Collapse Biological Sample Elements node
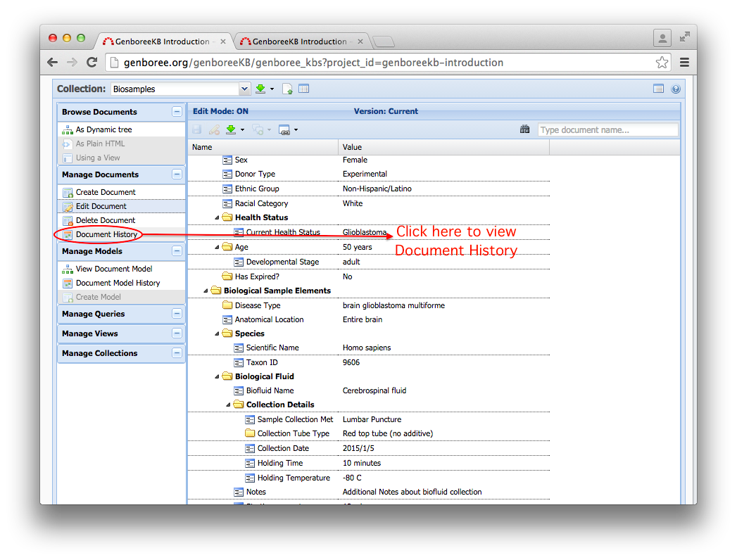 206,291
